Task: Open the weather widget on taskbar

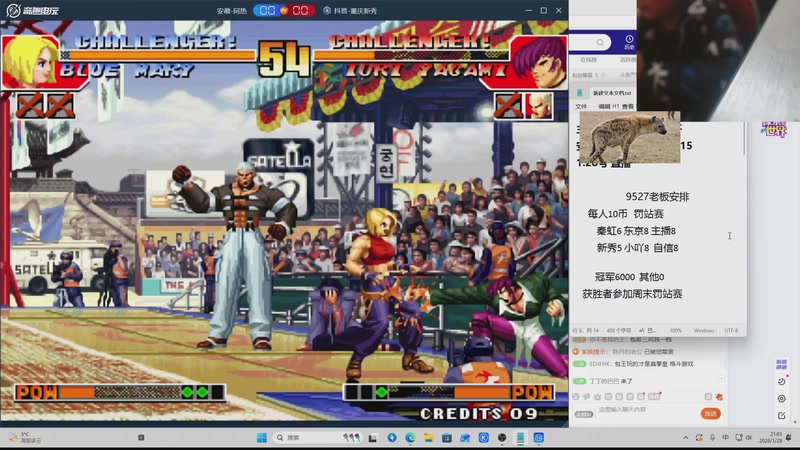Action: click(x=24, y=438)
